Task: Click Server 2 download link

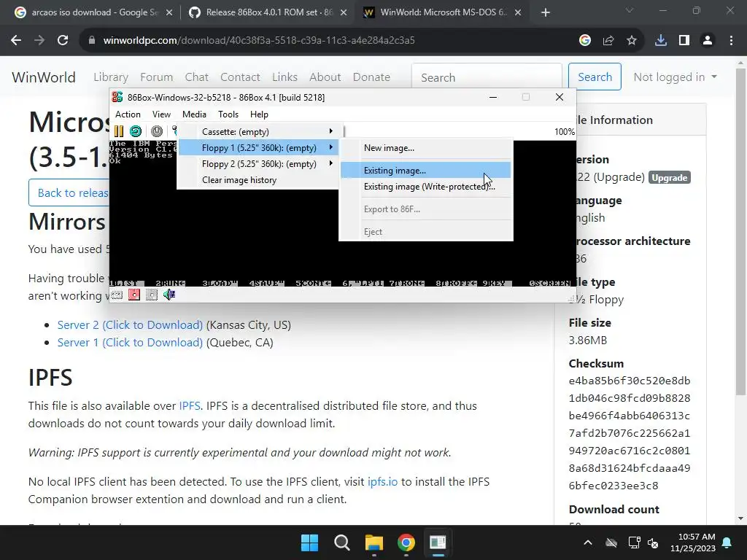Action: coord(130,324)
